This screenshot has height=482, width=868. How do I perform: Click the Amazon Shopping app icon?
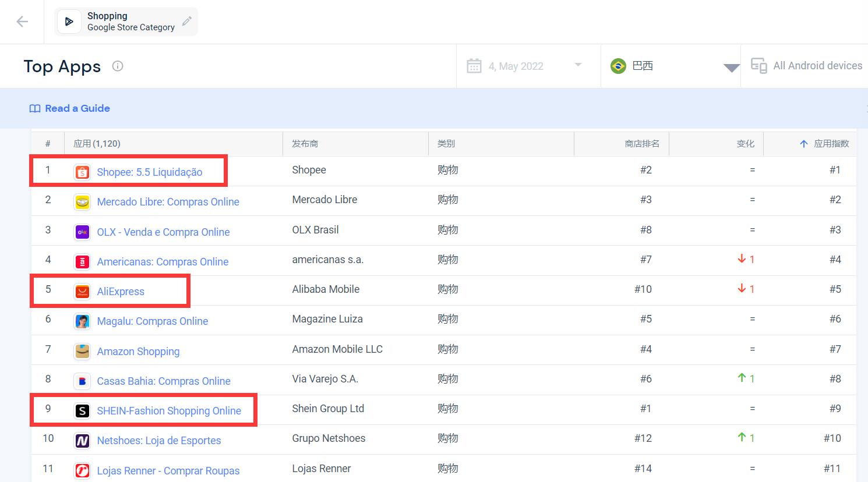point(82,352)
